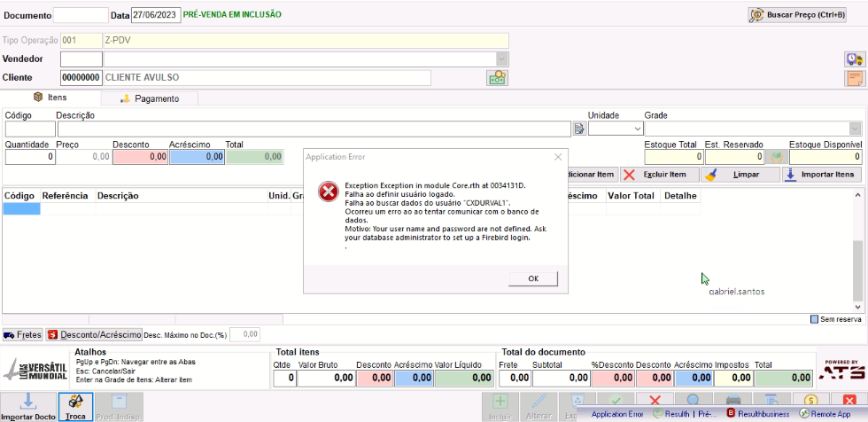Click the delivery truck clock icon
The width and height of the screenshot is (868, 422).
(854, 59)
